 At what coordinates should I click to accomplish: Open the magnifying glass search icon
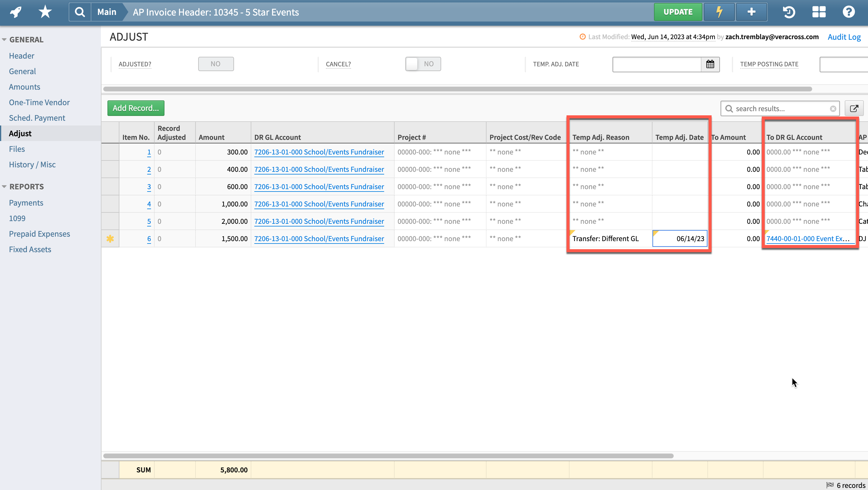79,12
